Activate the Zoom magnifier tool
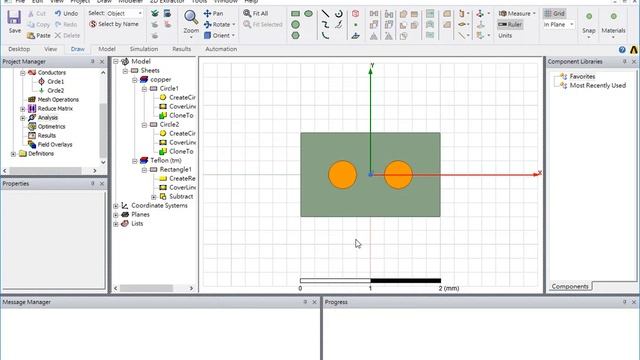 (191, 17)
